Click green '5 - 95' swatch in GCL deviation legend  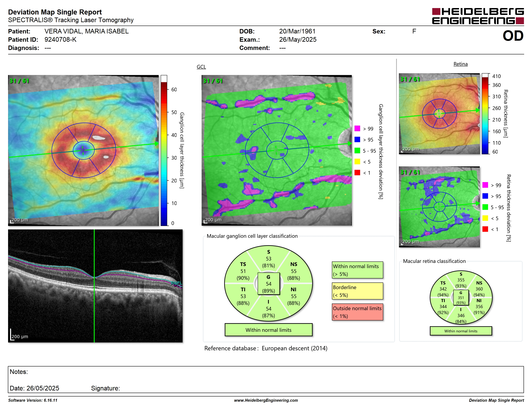tap(357, 150)
